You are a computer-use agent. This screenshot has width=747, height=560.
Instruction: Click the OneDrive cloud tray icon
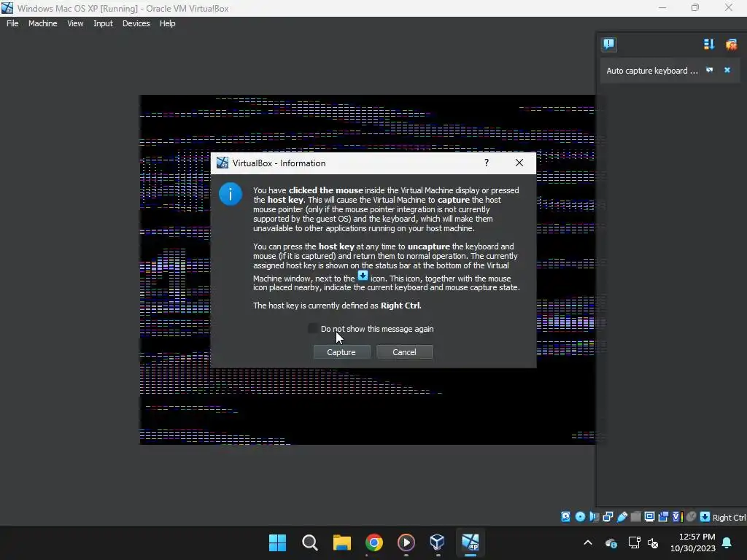(611, 542)
